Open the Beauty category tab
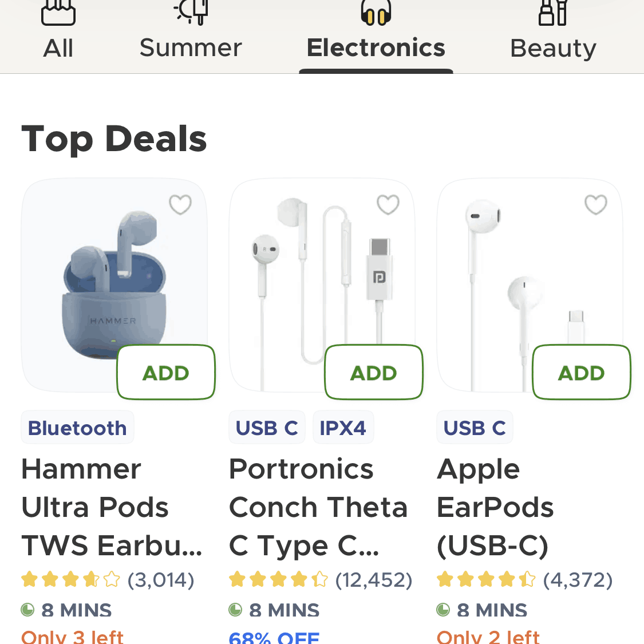644x644 pixels. coord(553,34)
